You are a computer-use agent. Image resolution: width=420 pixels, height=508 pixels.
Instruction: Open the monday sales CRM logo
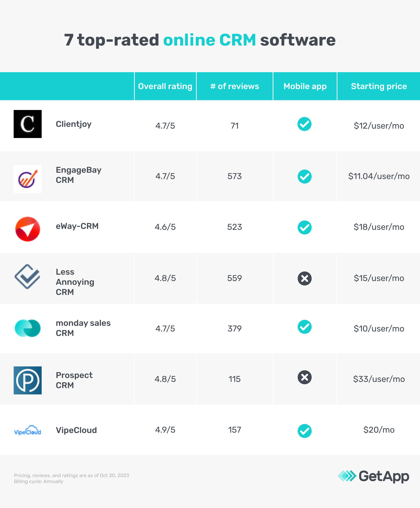click(x=28, y=328)
